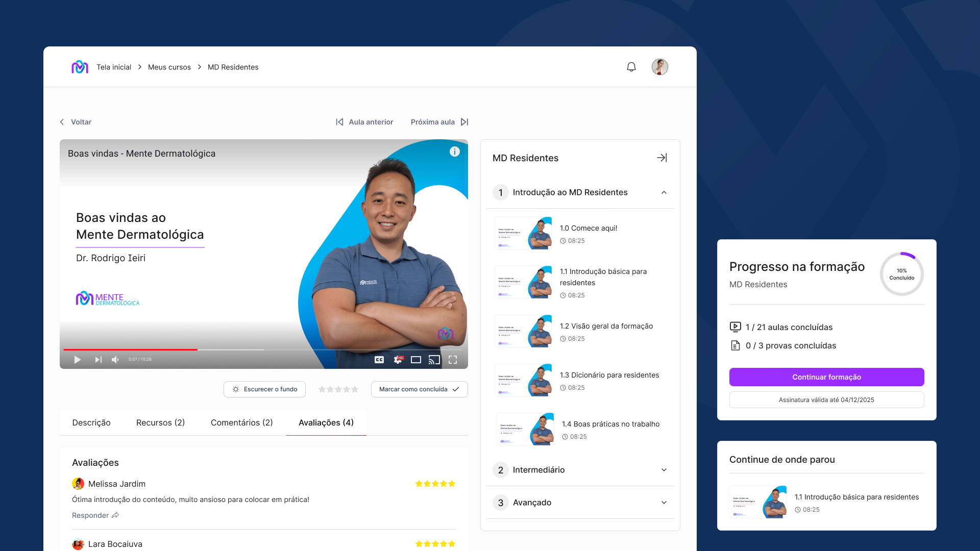
Task: Click the Mente Dermatológica logo in header
Action: (80, 67)
